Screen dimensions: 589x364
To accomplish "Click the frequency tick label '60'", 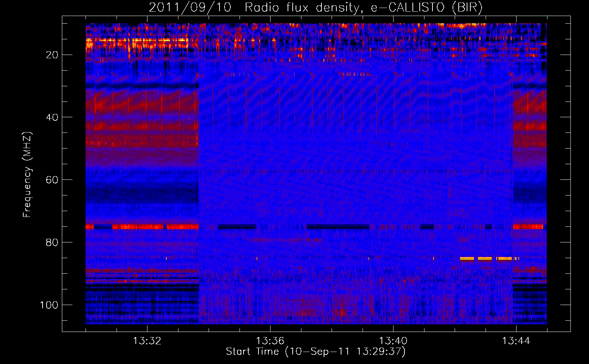I will (52, 180).
